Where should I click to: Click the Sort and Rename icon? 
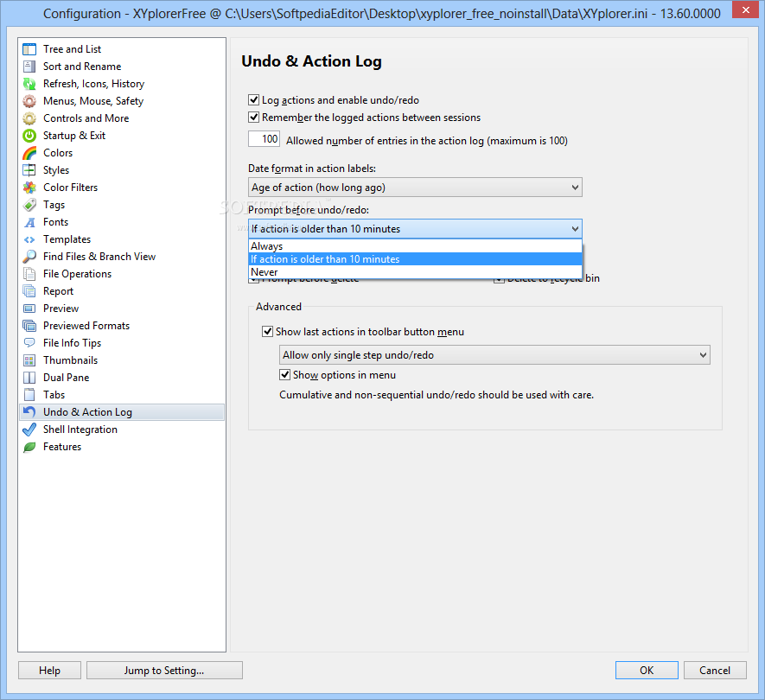click(29, 67)
